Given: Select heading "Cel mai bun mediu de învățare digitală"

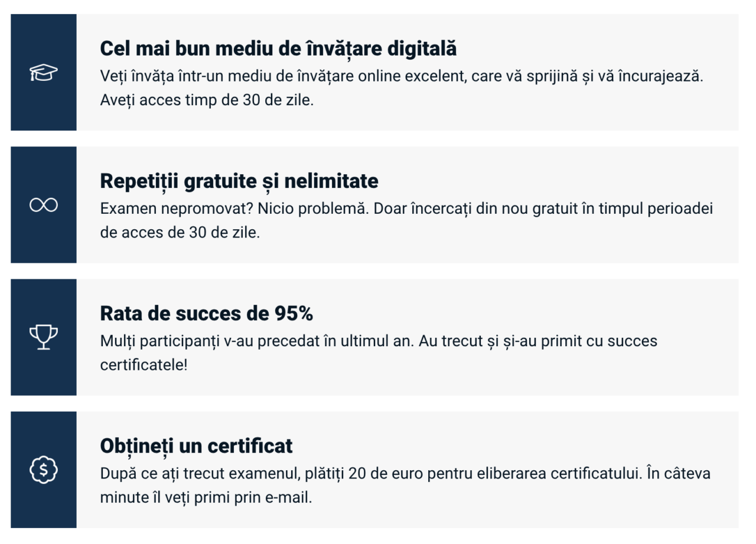Looking at the screenshot, I should point(278,49).
